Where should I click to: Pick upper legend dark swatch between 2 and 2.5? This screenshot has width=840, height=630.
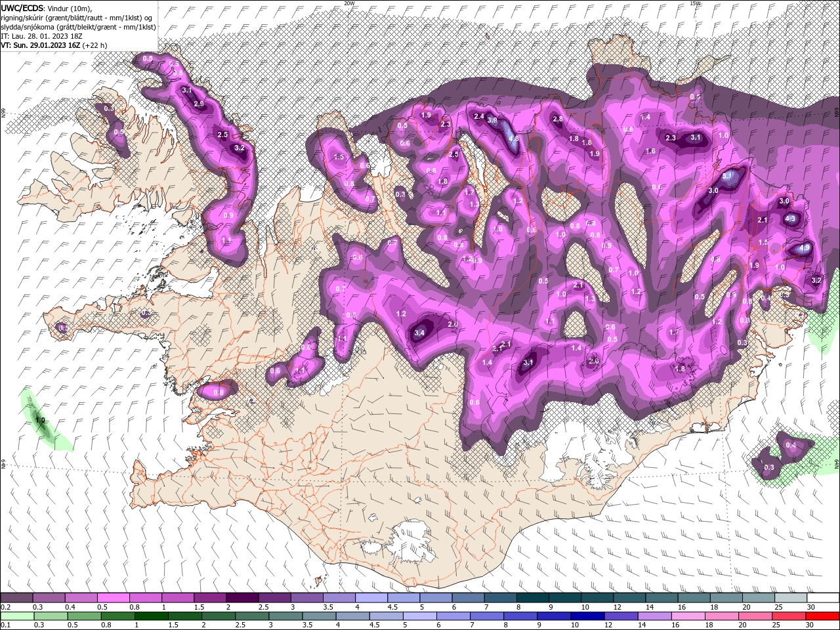(242, 598)
